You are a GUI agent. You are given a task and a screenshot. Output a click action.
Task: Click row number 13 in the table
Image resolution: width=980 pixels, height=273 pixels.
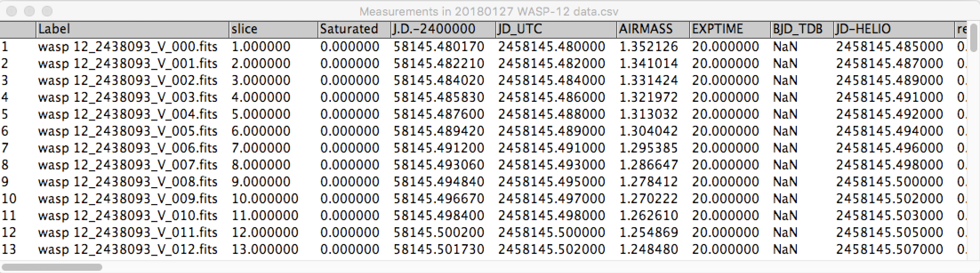click(x=9, y=249)
